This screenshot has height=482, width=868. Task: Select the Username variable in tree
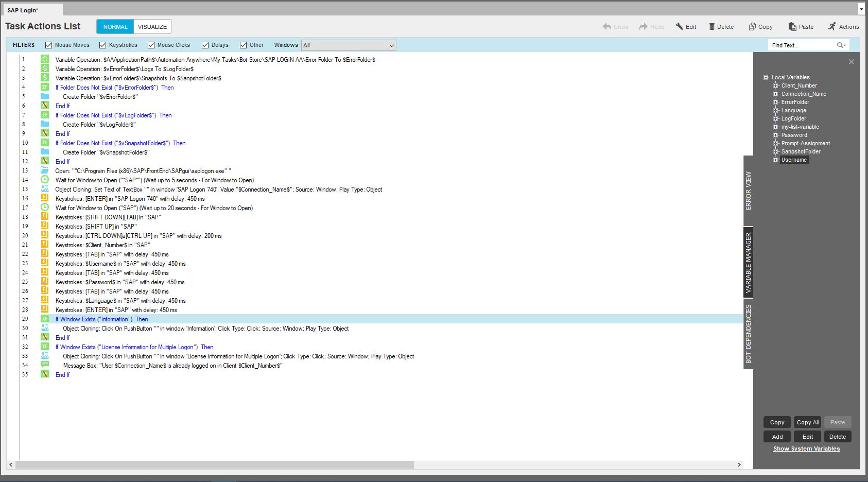coord(794,160)
